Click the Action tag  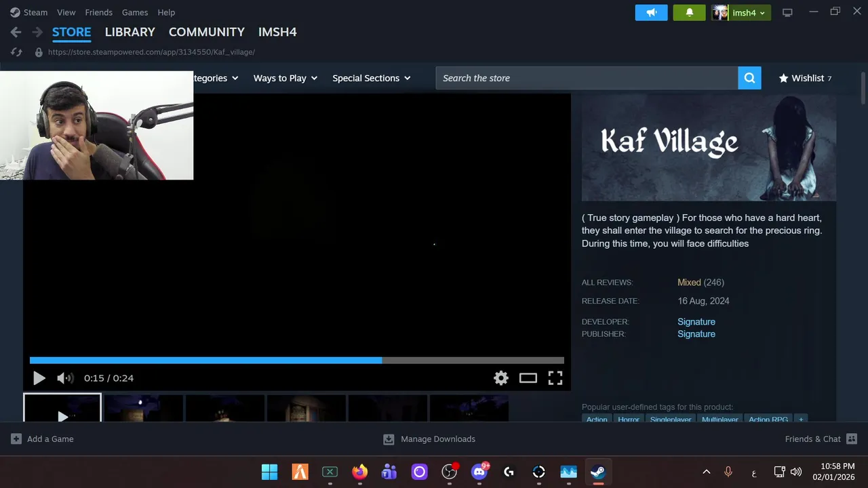[x=597, y=419]
